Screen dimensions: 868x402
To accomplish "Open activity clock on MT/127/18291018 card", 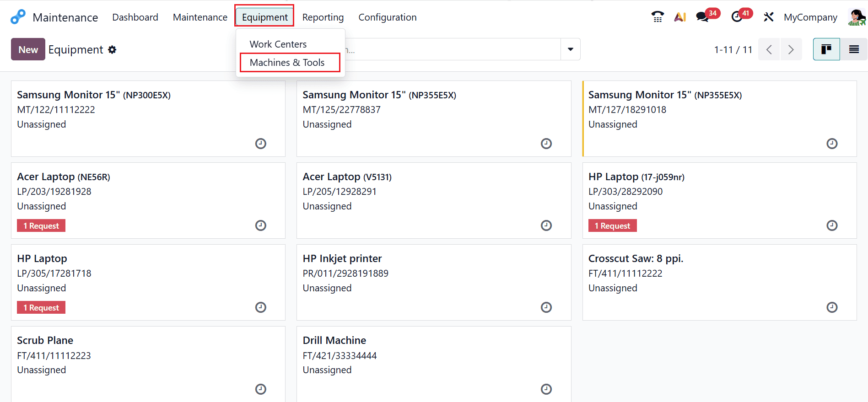I will click(x=832, y=144).
